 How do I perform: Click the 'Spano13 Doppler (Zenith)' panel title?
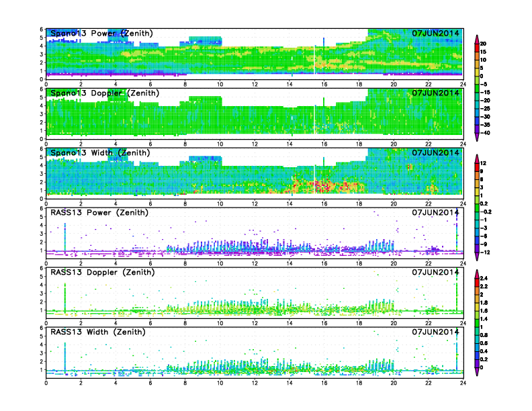(105, 93)
